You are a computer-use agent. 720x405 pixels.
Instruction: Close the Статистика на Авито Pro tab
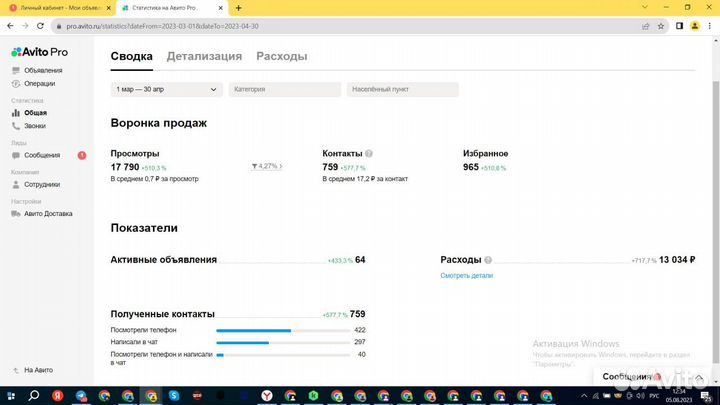click(220, 8)
